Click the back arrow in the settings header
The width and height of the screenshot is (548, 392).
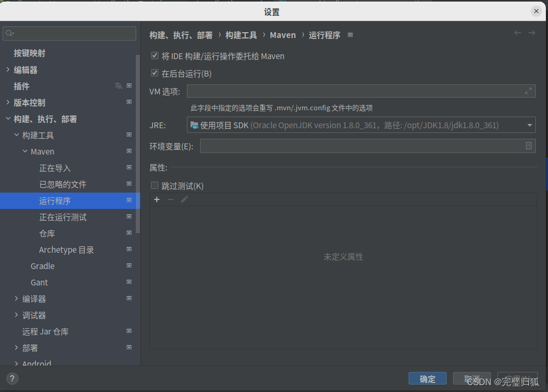[517, 33]
